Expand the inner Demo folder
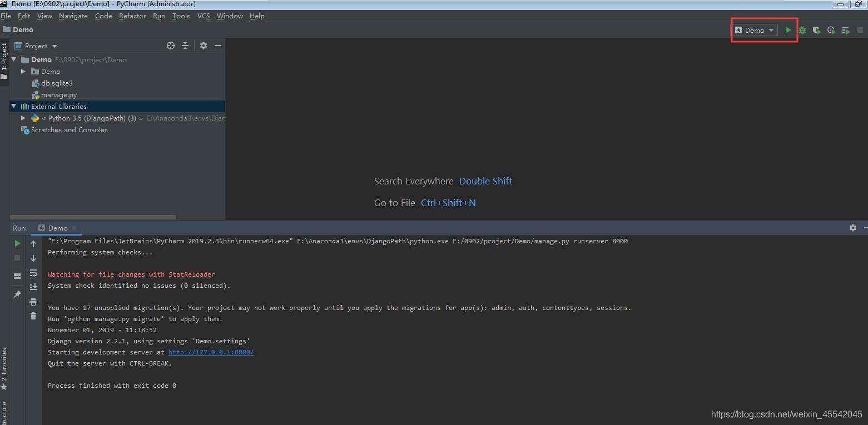 (x=23, y=71)
